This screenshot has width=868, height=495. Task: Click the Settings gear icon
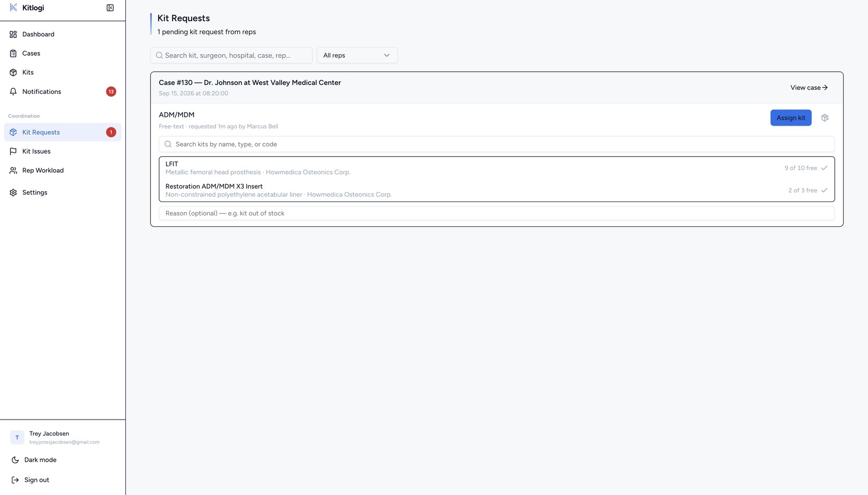tap(14, 193)
